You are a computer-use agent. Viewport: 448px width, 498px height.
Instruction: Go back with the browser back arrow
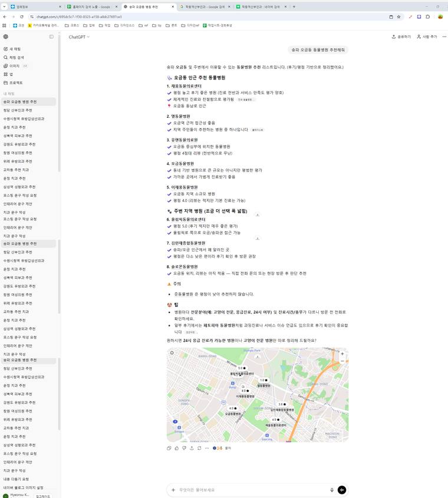(x=5, y=17)
